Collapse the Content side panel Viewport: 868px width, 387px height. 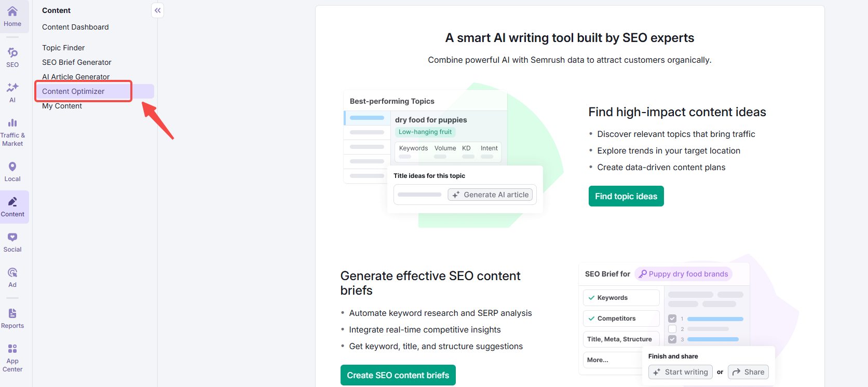pos(157,10)
